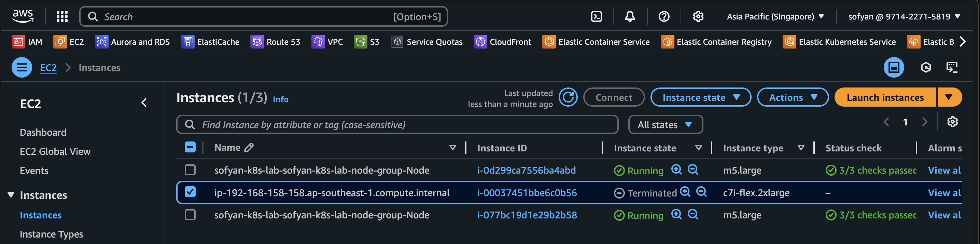
Task: Open Elastic Container Registry shortcut
Action: pyautogui.click(x=716, y=42)
